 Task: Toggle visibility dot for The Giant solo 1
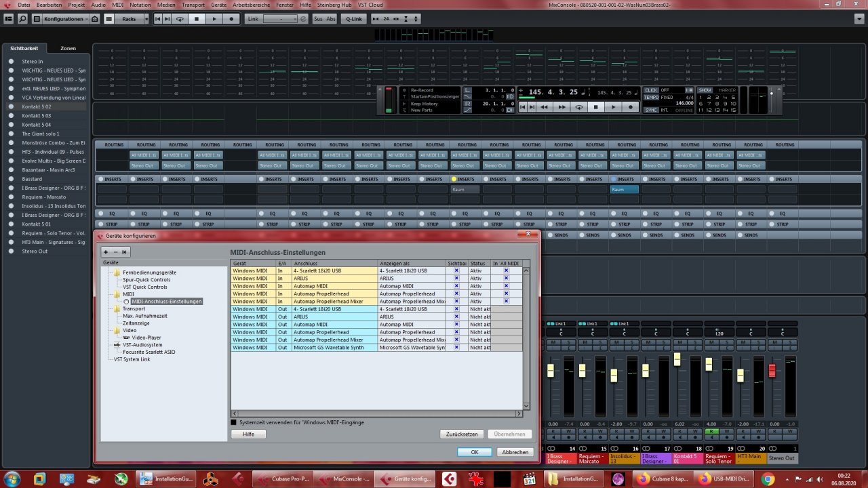point(12,134)
